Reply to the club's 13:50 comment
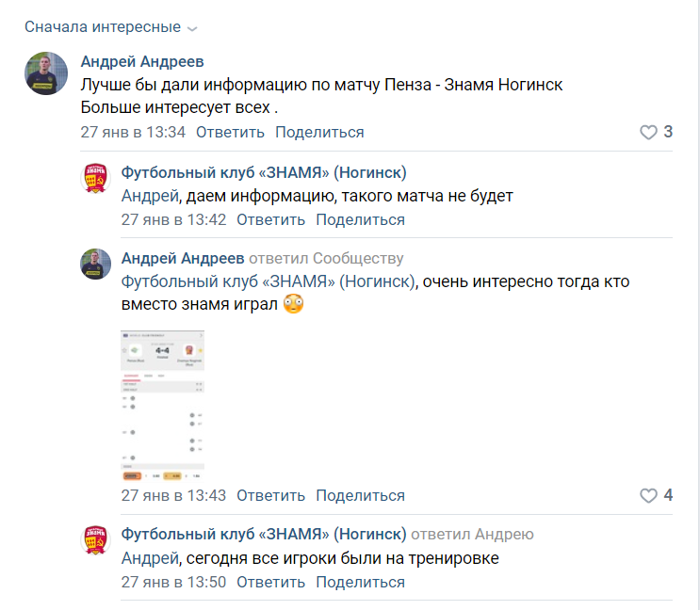 point(270,583)
